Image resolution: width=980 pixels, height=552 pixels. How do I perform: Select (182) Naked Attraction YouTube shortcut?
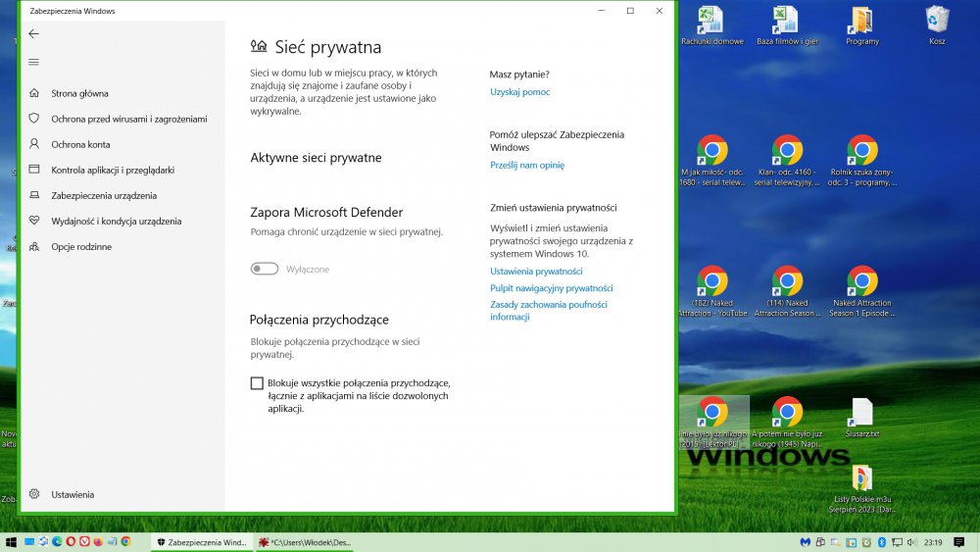(711, 291)
